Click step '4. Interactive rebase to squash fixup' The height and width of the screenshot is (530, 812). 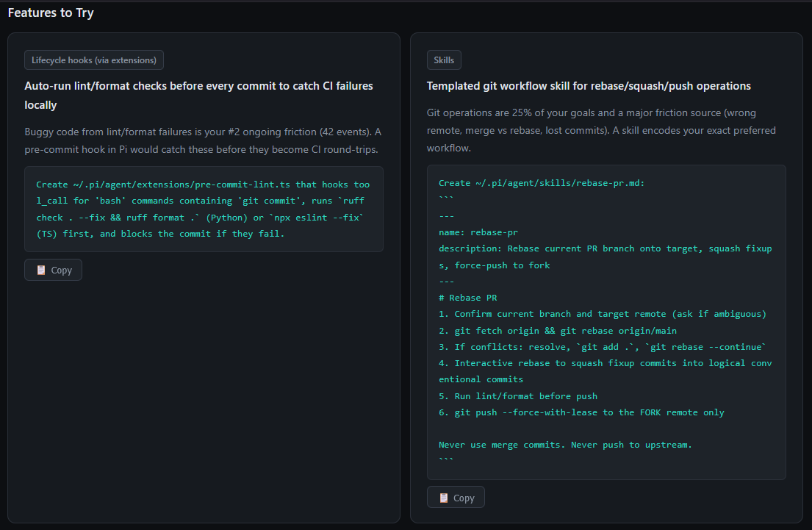click(x=606, y=371)
